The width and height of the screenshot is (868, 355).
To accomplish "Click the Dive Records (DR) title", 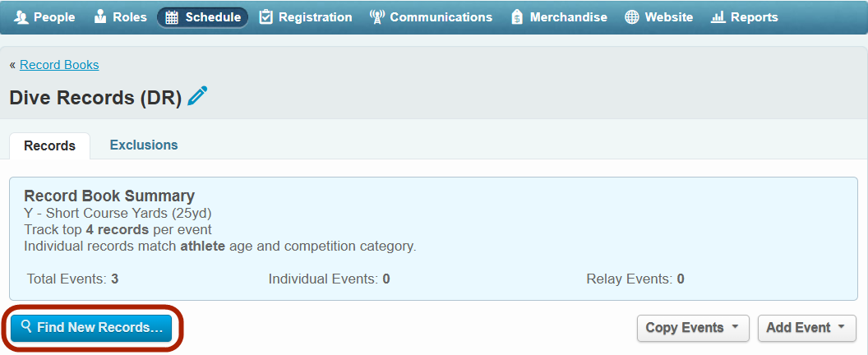I will tap(95, 98).
